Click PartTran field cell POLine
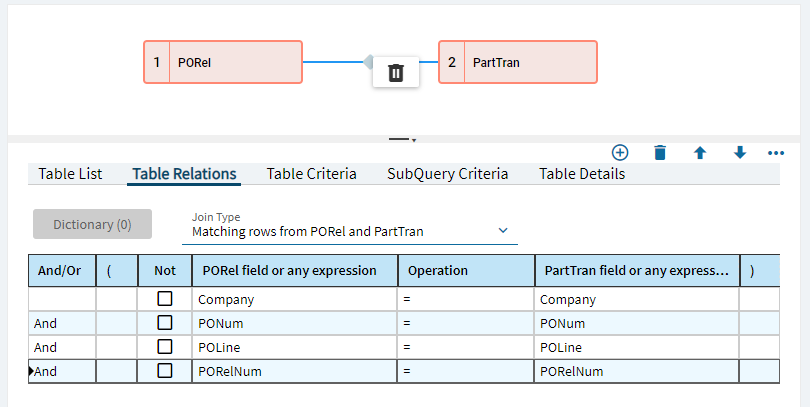The width and height of the screenshot is (810, 407). click(637, 347)
